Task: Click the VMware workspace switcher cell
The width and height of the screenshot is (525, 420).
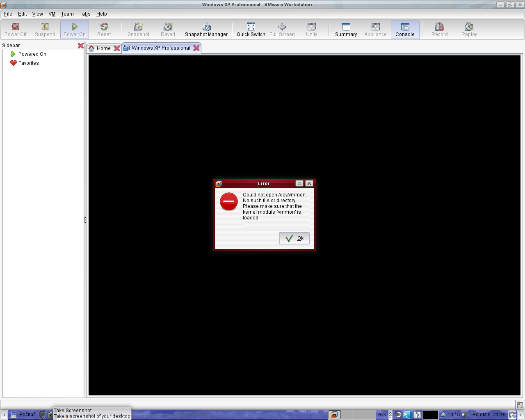Action: tap(335, 415)
